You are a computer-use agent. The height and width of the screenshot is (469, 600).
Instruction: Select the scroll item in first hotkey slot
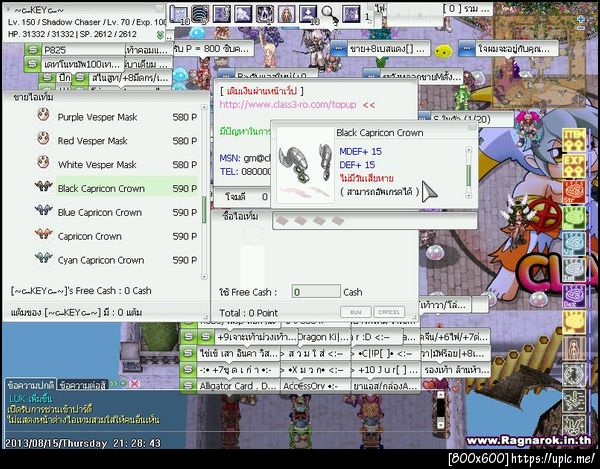(x=178, y=14)
